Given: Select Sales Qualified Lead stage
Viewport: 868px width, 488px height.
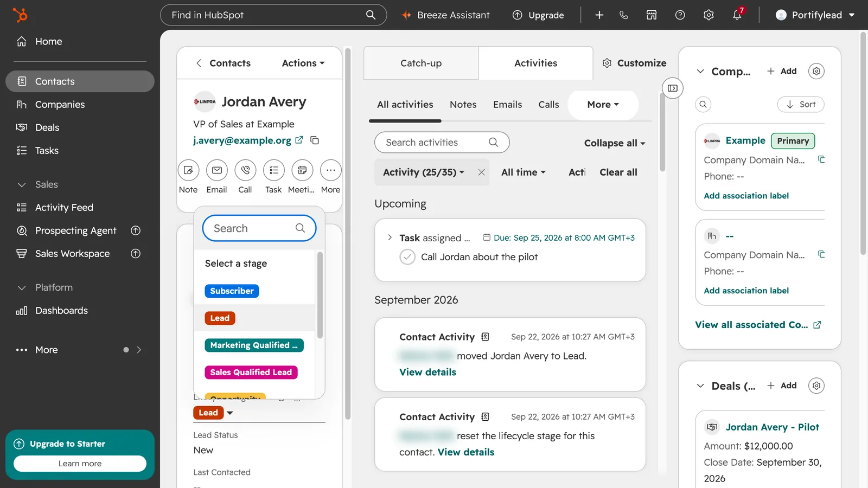Looking at the screenshot, I should (251, 372).
